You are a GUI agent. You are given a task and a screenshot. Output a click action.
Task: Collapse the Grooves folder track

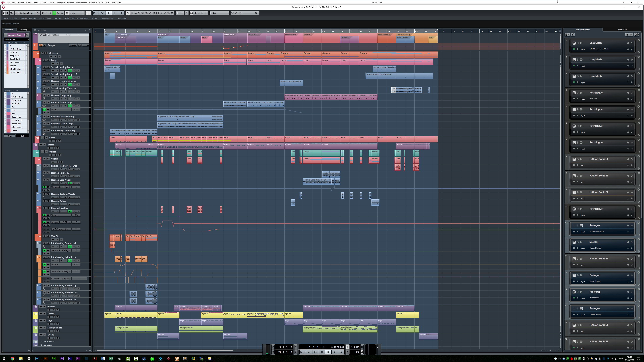click(37, 53)
